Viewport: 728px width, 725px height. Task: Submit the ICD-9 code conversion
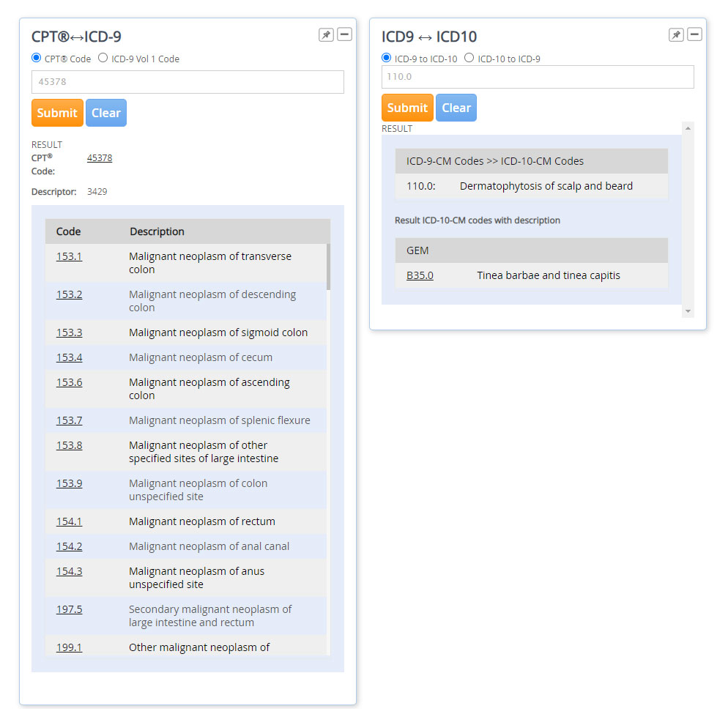(407, 107)
